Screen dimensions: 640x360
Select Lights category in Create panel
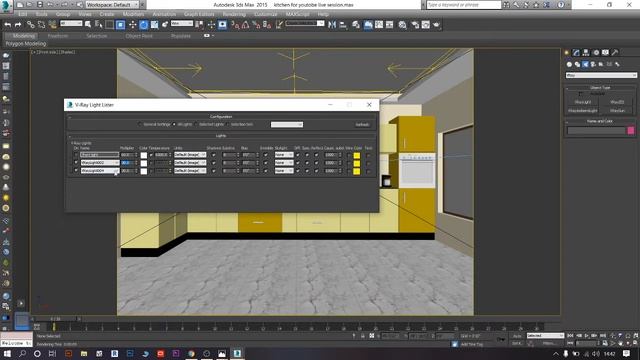tap(585, 64)
